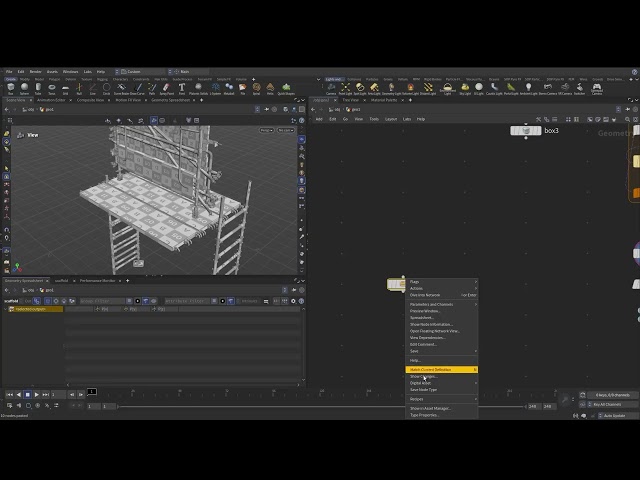The width and height of the screenshot is (640, 480).
Task: Expand the Save submenu
Action: pyautogui.click(x=441, y=351)
